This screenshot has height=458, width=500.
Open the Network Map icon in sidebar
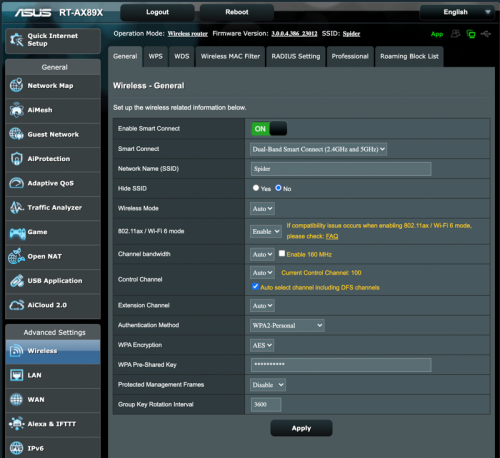click(x=16, y=85)
